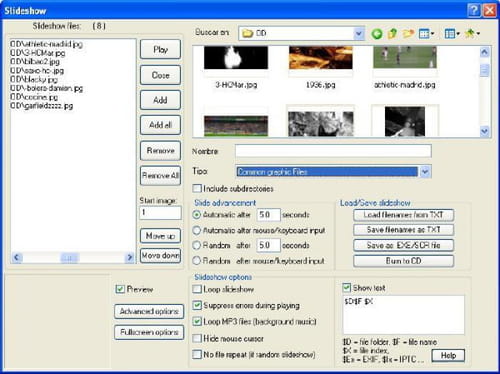500x374 pixels.
Task: Click the help question mark in title bar
Action: click(474, 11)
